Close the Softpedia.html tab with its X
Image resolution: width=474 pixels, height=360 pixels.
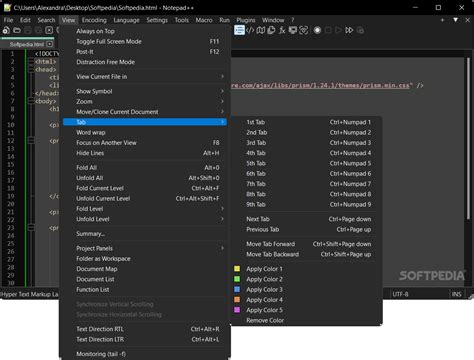(x=49, y=44)
